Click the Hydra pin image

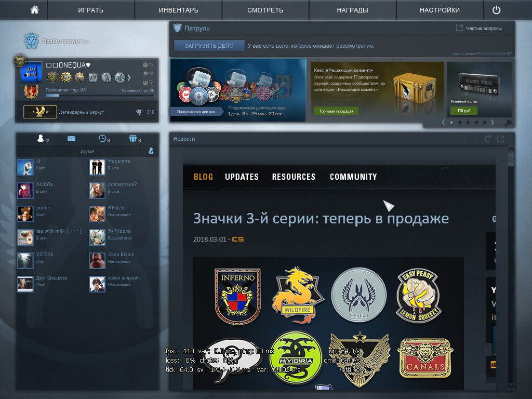[296, 358]
